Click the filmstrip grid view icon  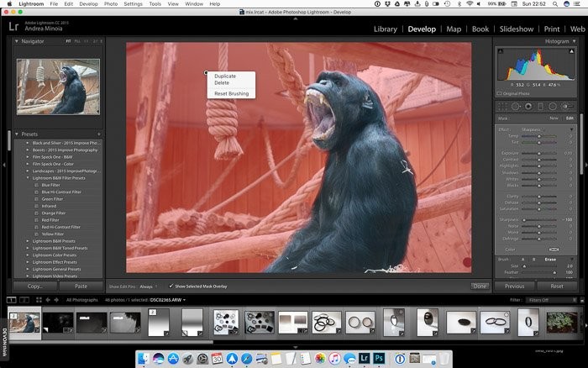pos(39,300)
